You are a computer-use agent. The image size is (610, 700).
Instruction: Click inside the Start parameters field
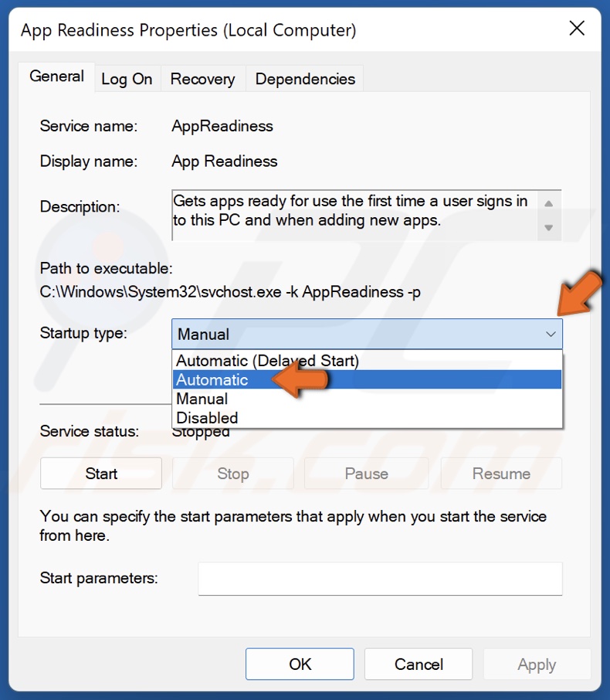[x=378, y=579]
